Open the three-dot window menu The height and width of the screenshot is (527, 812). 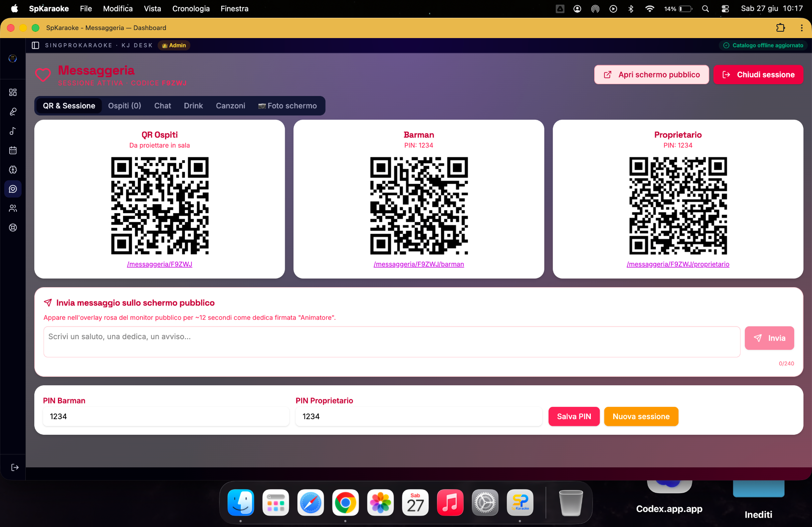[801, 28]
